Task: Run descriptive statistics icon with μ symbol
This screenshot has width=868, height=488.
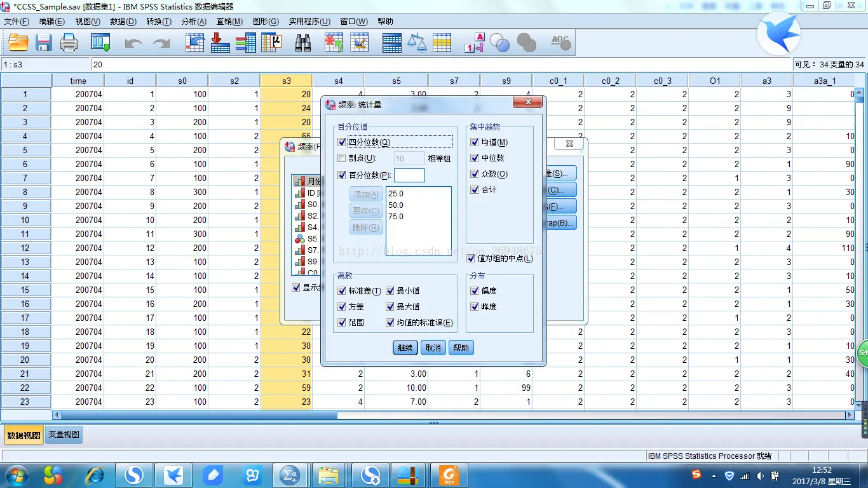Action: click(x=272, y=43)
